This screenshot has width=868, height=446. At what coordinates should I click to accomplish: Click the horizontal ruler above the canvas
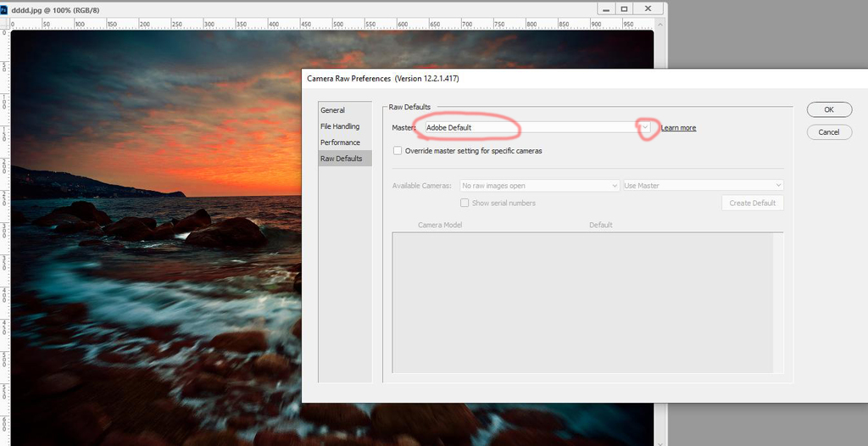(339, 25)
